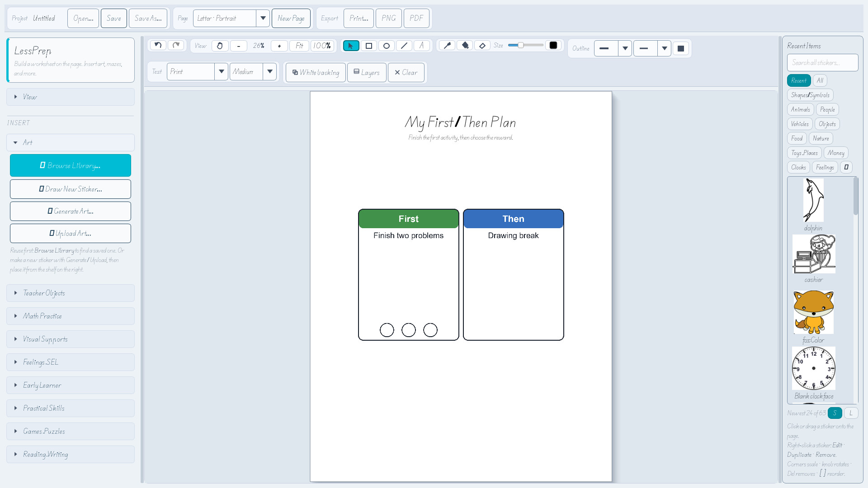Choose the solid fill square for outline

[x=681, y=48]
